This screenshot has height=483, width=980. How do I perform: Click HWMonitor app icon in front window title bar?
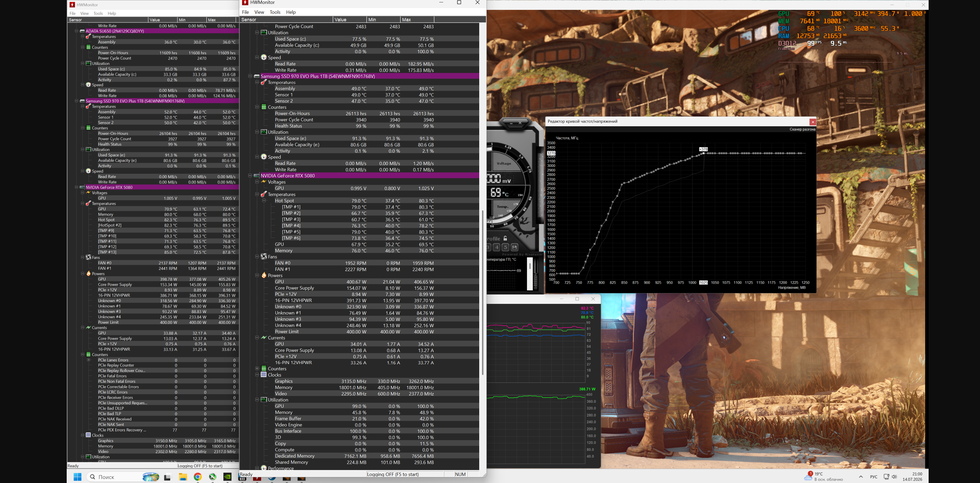coord(245,3)
